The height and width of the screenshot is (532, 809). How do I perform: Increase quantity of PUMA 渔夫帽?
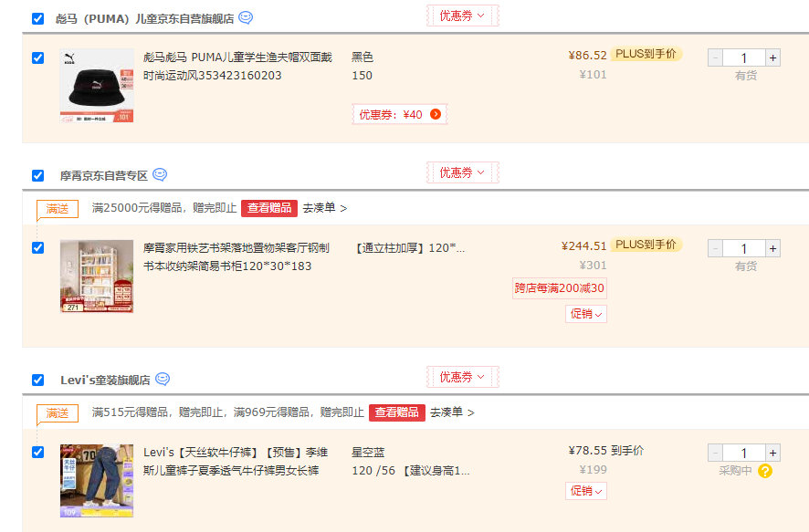772,57
